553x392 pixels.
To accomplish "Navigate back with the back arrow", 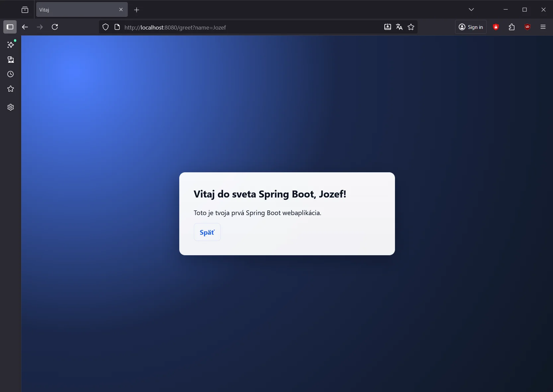I will pos(25,27).
